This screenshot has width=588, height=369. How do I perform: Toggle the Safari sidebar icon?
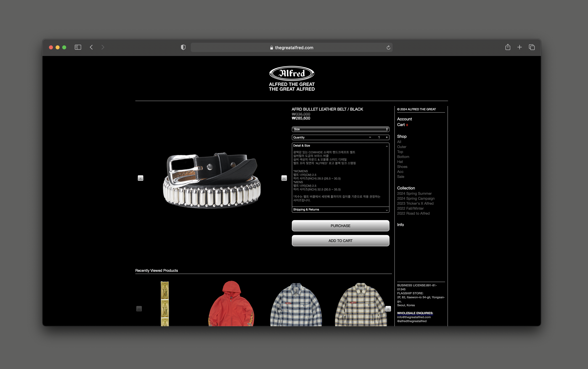point(78,47)
